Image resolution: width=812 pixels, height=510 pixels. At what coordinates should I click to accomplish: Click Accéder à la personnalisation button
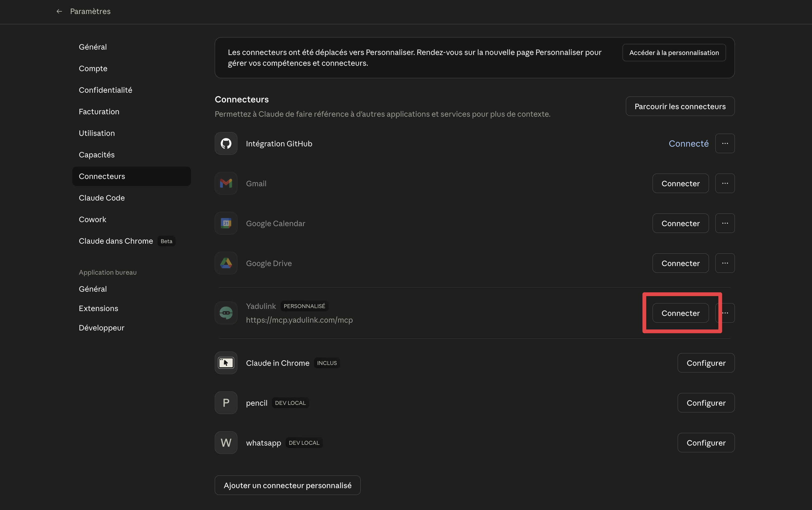pyautogui.click(x=674, y=53)
